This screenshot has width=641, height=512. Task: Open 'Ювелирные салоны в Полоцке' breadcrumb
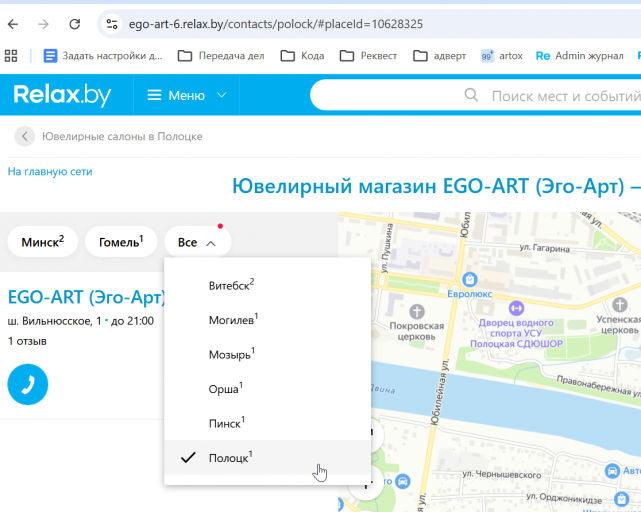[122, 136]
